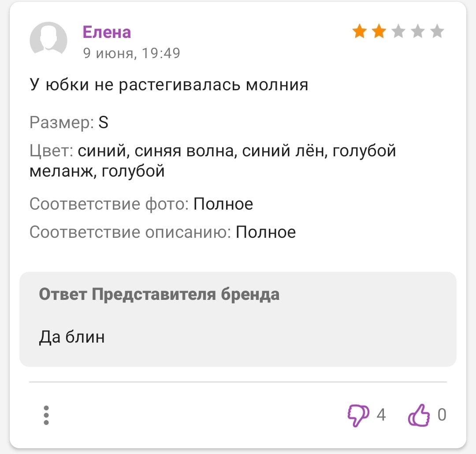
Task: Click the review date 9 июня, 19:49
Action: pos(131,53)
